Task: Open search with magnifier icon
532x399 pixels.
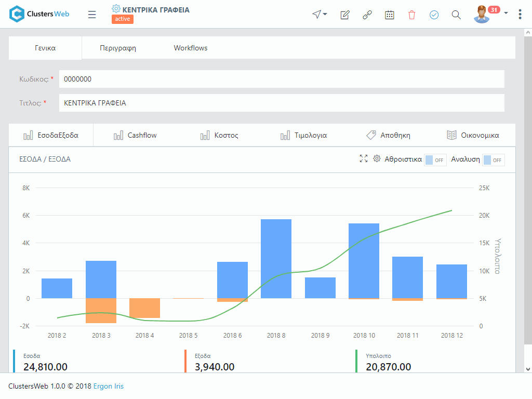Action: [456, 15]
